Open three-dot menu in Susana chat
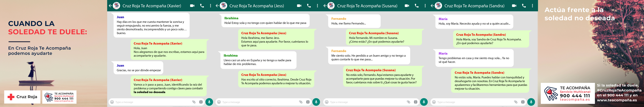 click(x=425, y=6)
